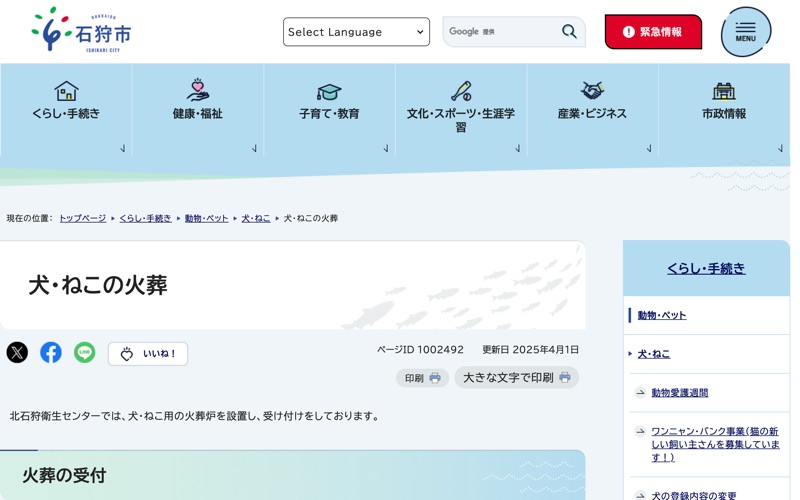800x500 pixels.
Task: Expand the arrow under 子育て・教育 tile
Action: tap(386, 148)
